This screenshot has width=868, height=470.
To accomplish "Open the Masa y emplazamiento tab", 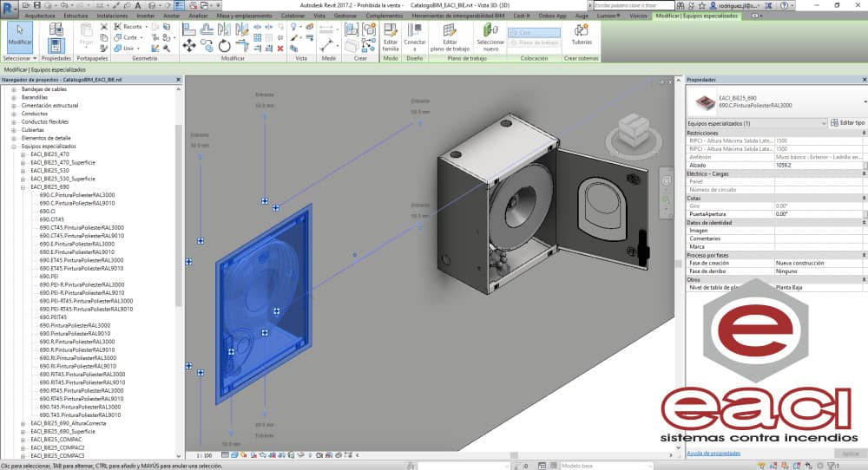I will pos(244,16).
